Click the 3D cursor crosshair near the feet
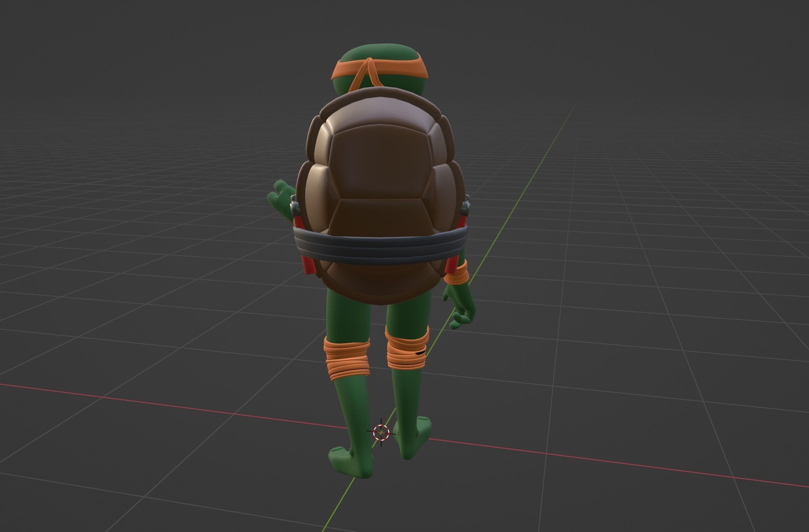 pyautogui.click(x=381, y=432)
